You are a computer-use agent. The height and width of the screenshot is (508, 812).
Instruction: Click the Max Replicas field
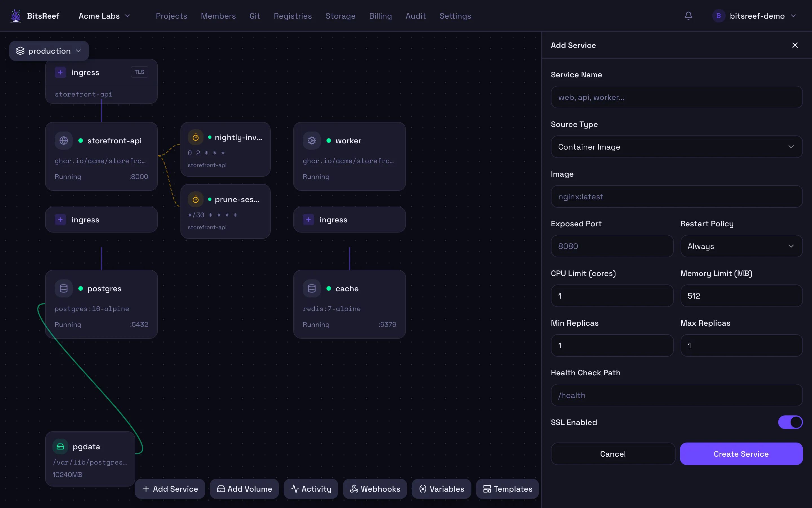tap(741, 345)
